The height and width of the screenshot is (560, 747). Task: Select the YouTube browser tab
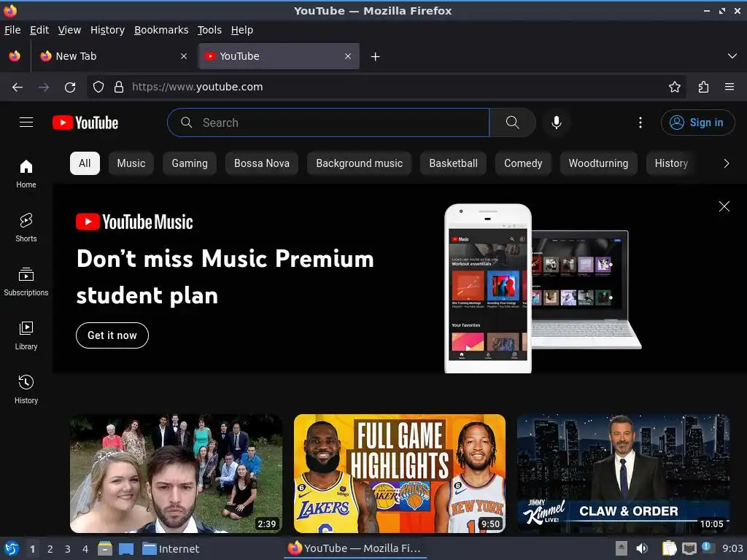[279, 56]
